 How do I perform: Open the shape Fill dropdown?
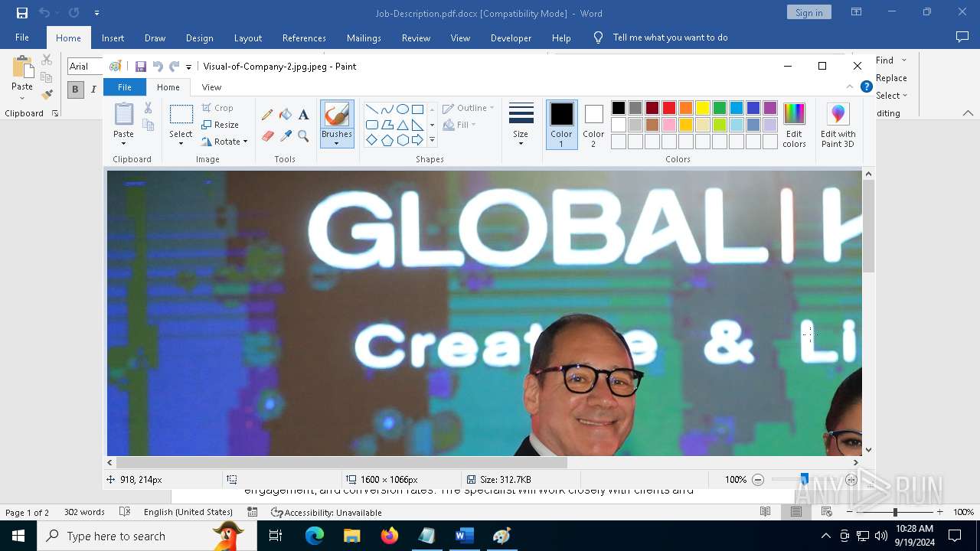(x=459, y=125)
